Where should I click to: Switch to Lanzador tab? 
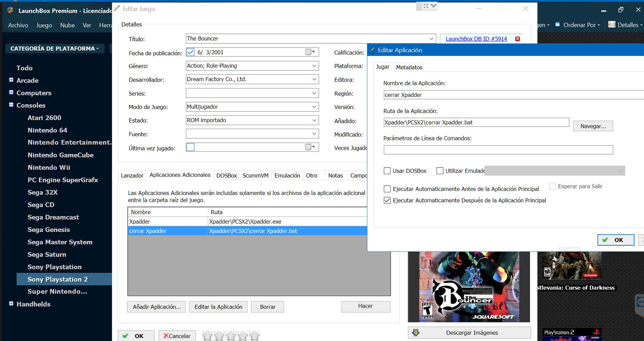[x=132, y=175]
